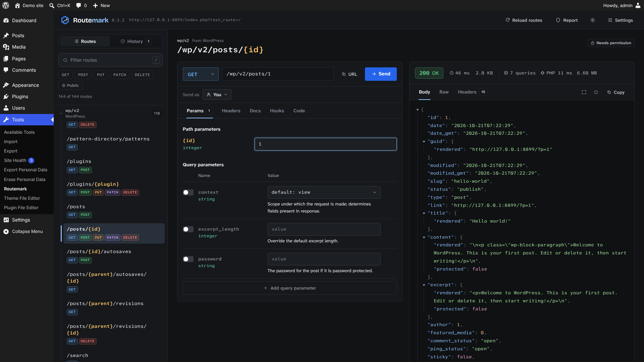Select the /plugins/{plugin} route

click(x=114, y=188)
